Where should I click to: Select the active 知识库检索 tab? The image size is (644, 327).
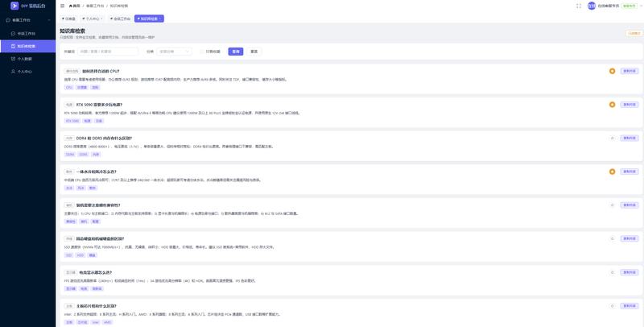tap(147, 19)
